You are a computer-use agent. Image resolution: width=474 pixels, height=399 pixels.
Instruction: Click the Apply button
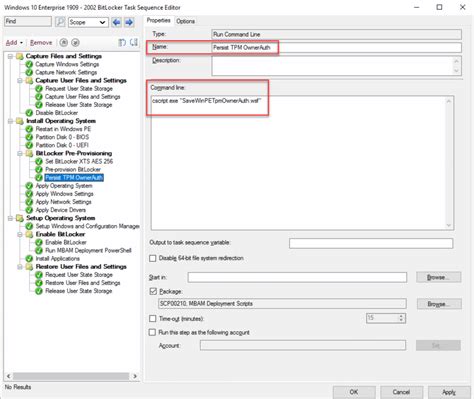[x=449, y=392]
